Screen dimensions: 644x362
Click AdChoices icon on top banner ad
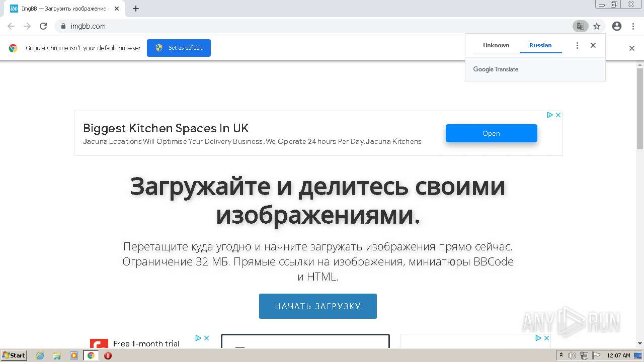pyautogui.click(x=550, y=115)
